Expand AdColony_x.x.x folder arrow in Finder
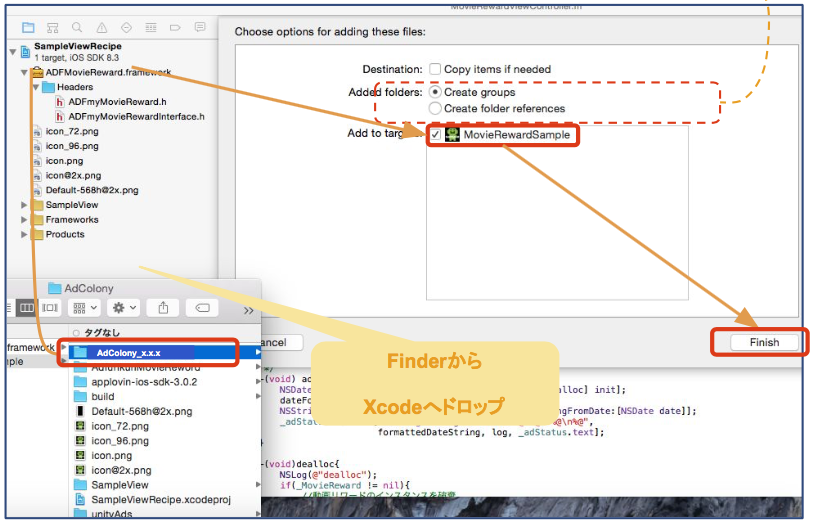 [x=258, y=352]
